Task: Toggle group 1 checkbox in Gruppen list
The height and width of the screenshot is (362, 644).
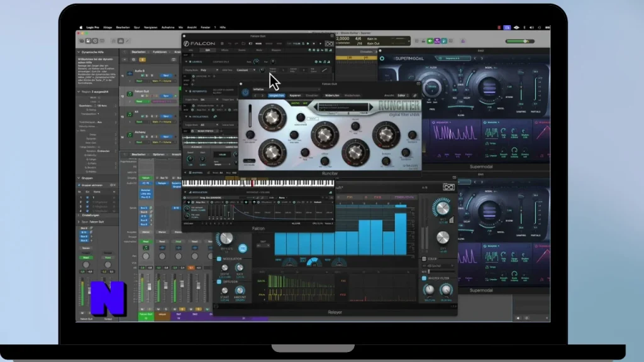Action: tap(87, 197)
